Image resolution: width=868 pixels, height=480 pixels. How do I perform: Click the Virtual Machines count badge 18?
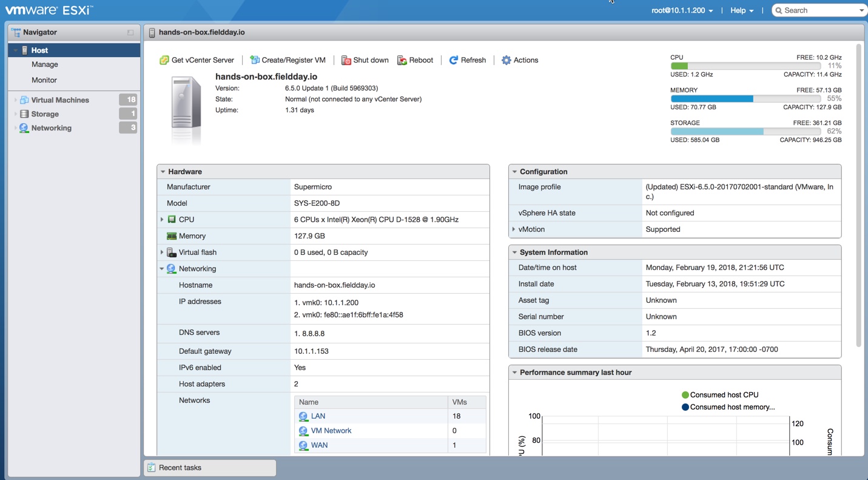(128, 100)
